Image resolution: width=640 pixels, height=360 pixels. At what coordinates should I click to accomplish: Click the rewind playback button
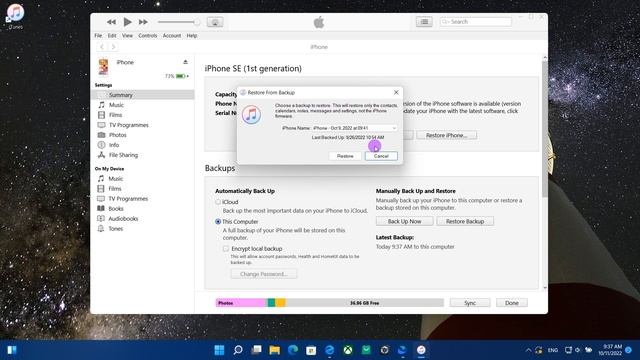(x=111, y=22)
